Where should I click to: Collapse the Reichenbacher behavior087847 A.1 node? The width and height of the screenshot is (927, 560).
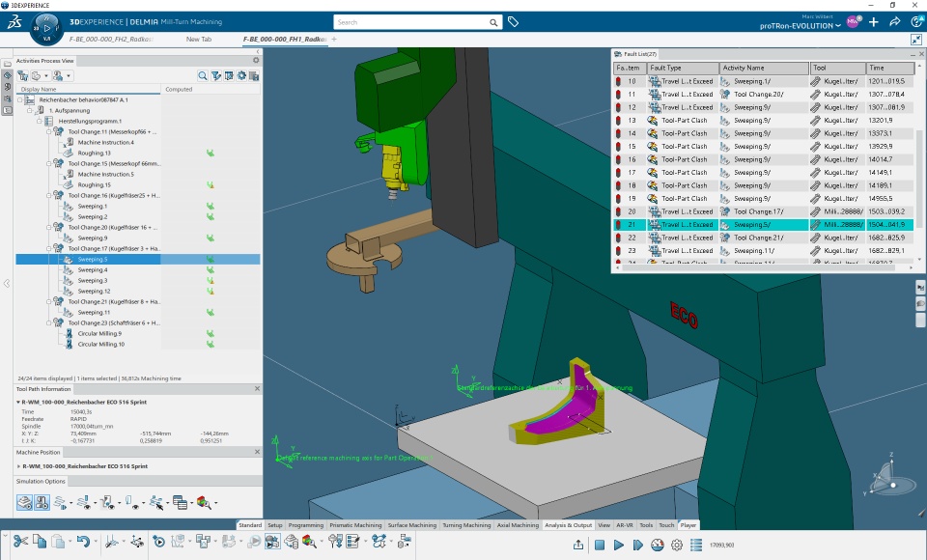20,100
